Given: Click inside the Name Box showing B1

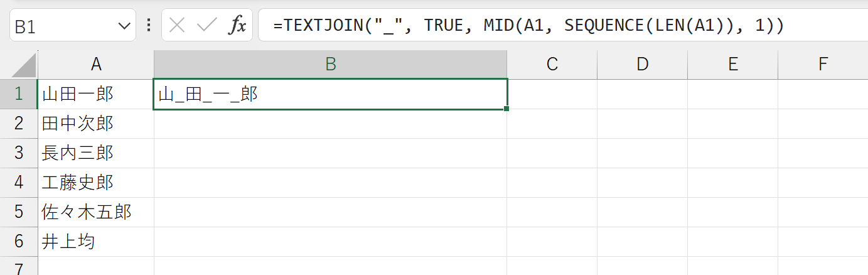Looking at the screenshot, I should 63,26.
